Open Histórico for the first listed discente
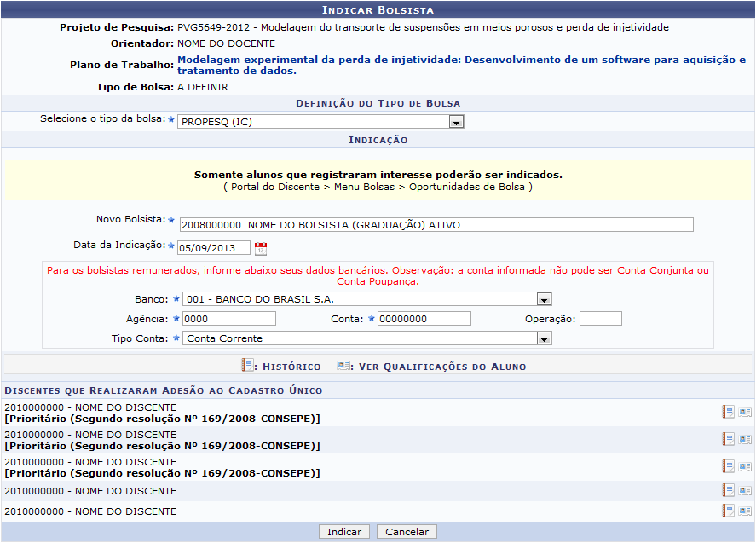The height and width of the screenshot is (543, 756). pyautogui.click(x=728, y=413)
